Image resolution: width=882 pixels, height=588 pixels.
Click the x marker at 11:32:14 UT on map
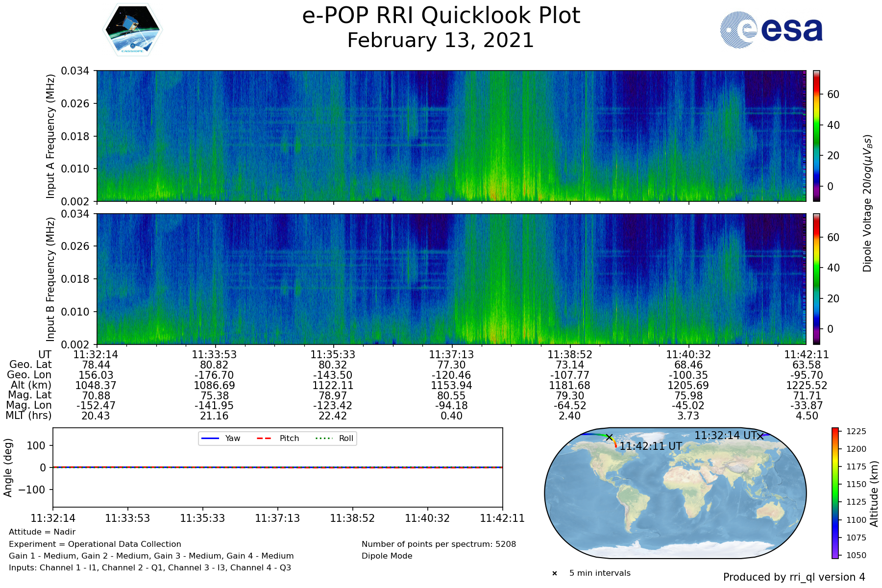tap(760, 436)
